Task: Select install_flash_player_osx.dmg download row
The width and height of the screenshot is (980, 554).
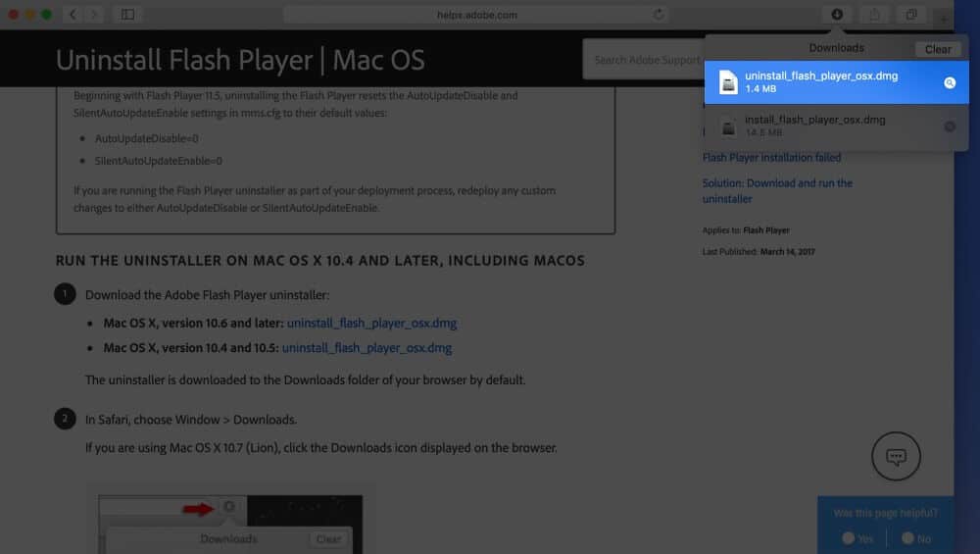Action: click(x=836, y=126)
